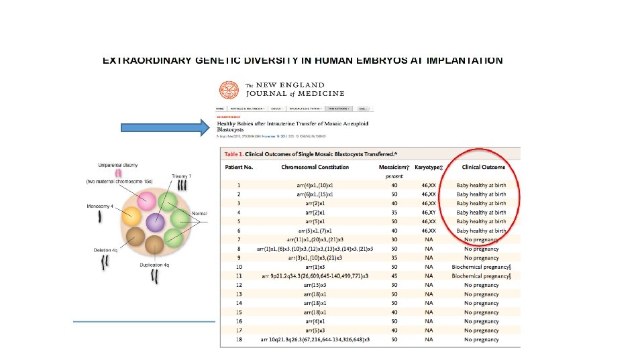
Task: Click the 'arr(3)x1,(10)x3,(21)x3' cell for patient 9
Action: click(315, 257)
